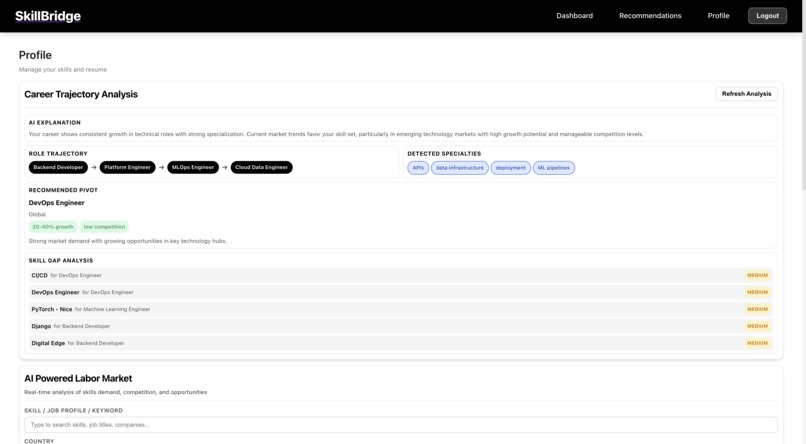Viewport: 806px width, 444px height.
Task: Select the Platform Engineer role pill
Action: coord(127,168)
